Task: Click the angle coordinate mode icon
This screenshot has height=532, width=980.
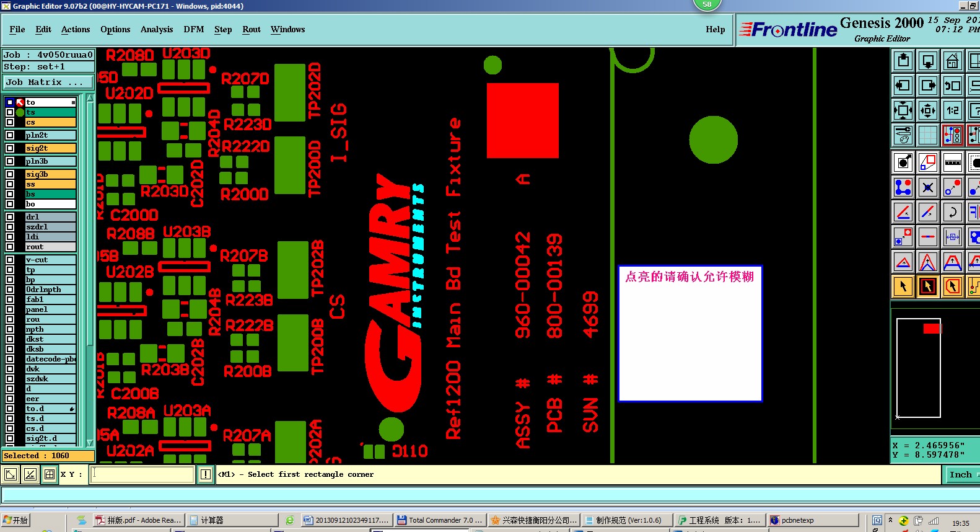Action: tap(30, 475)
